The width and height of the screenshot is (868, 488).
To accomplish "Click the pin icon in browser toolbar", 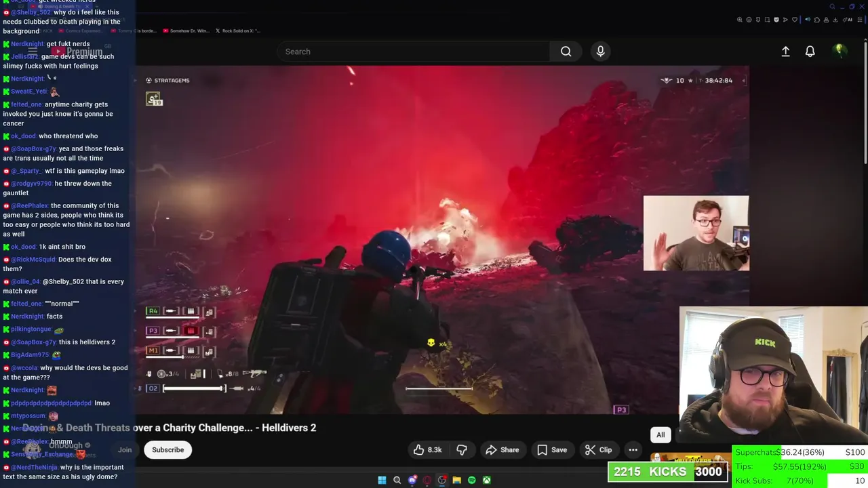I will coord(758,20).
